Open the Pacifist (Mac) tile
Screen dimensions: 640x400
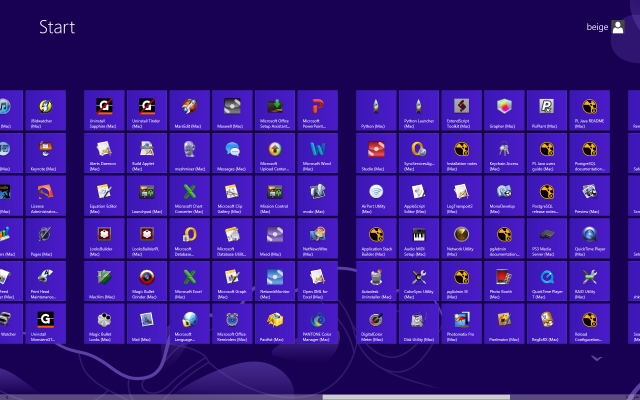275,324
